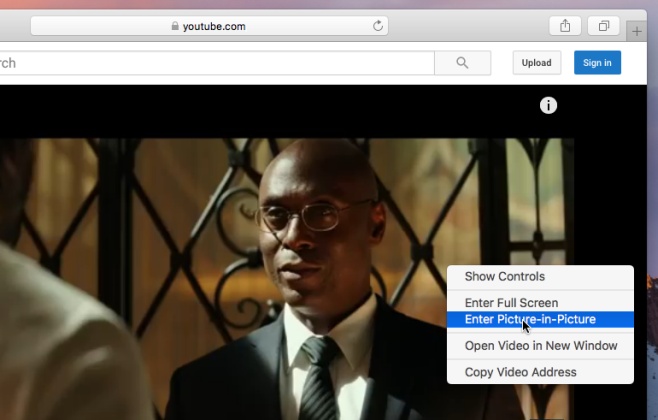The height and width of the screenshot is (420, 658).
Task: Open the video info card icon
Action: (548, 105)
